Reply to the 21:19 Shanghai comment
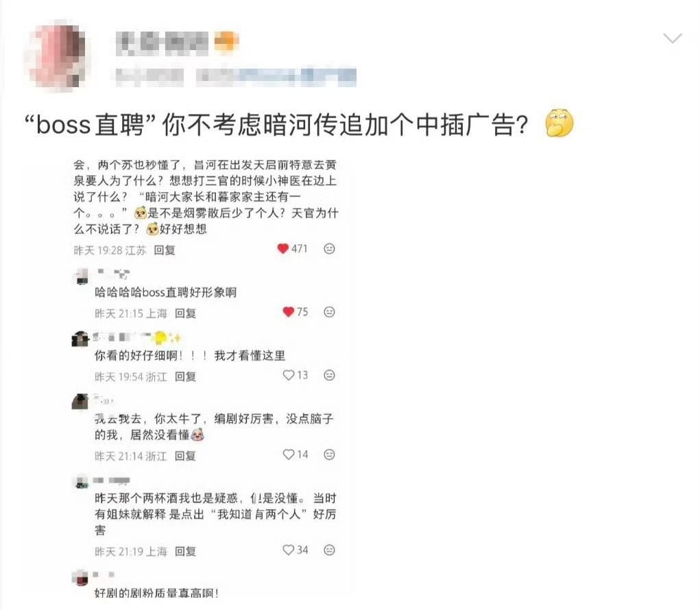The width and height of the screenshot is (700, 610). click(x=185, y=552)
